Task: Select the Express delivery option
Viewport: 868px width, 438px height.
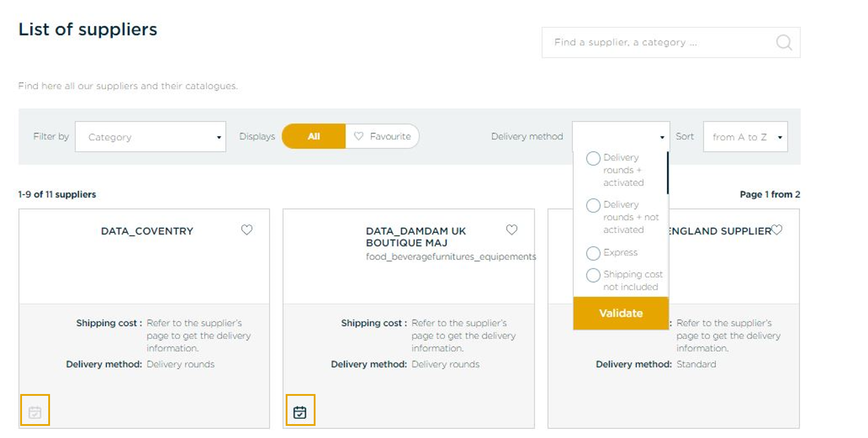Action: [593, 253]
